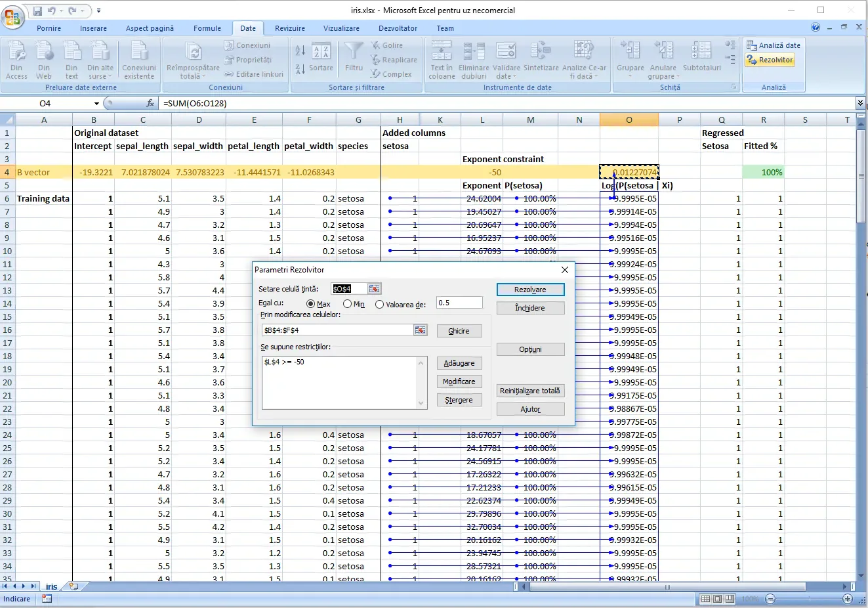This screenshot has height=608, width=868.
Task: Open the Undo history dropdown arrow
Action: pyautogui.click(x=60, y=11)
